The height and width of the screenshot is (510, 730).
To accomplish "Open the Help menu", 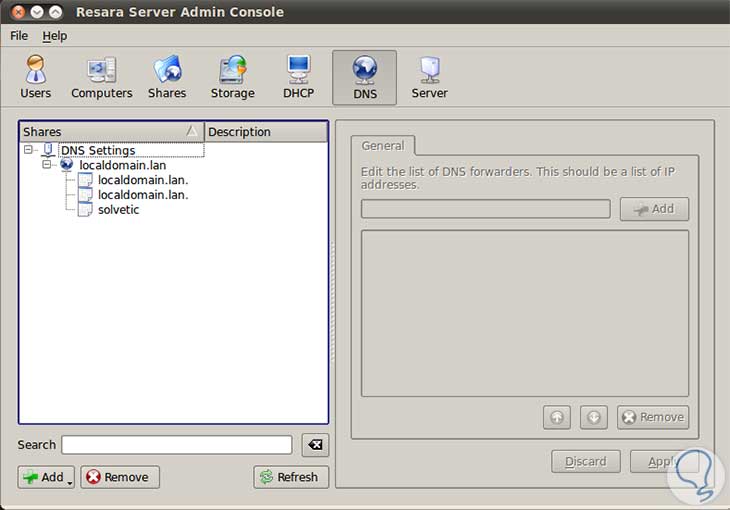I will (x=54, y=36).
